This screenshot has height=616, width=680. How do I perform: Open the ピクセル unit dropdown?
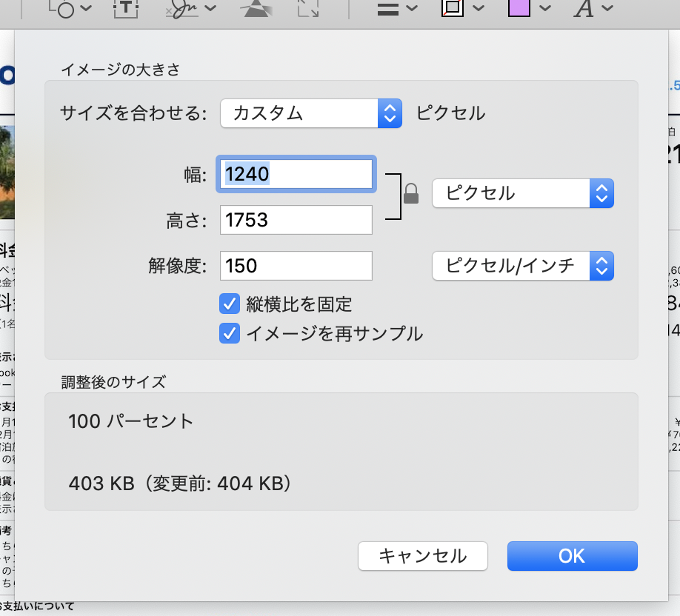(x=523, y=194)
